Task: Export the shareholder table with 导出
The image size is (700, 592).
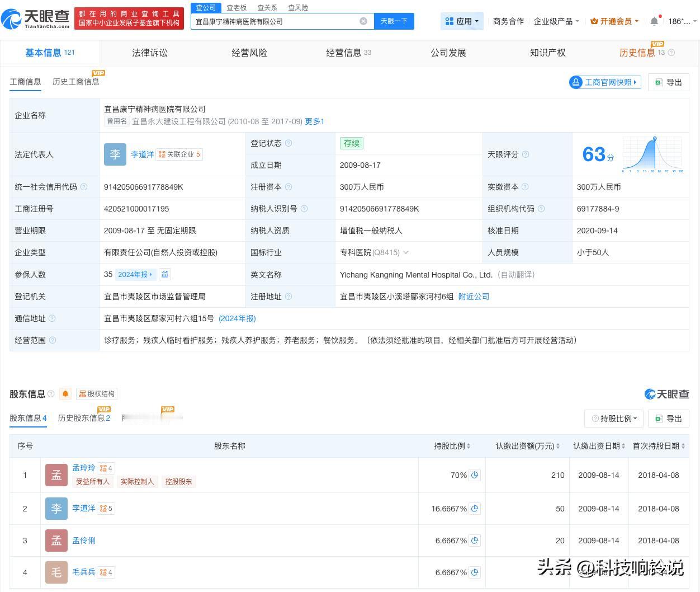Action: pyautogui.click(x=669, y=419)
